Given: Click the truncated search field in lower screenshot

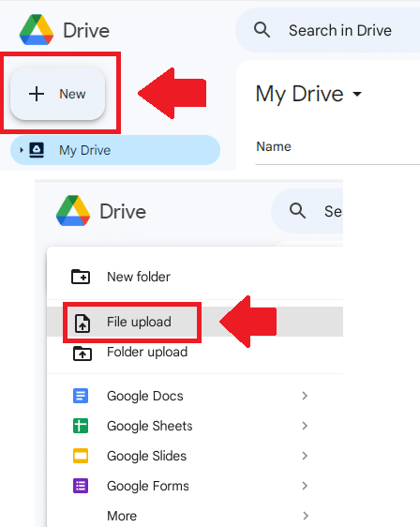Looking at the screenshot, I should point(307,211).
